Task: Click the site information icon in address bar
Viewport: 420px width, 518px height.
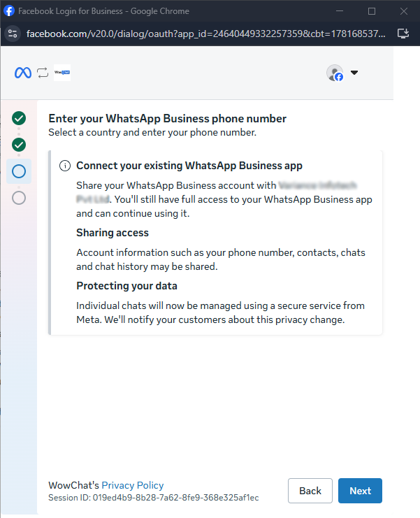Action: [x=13, y=34]
